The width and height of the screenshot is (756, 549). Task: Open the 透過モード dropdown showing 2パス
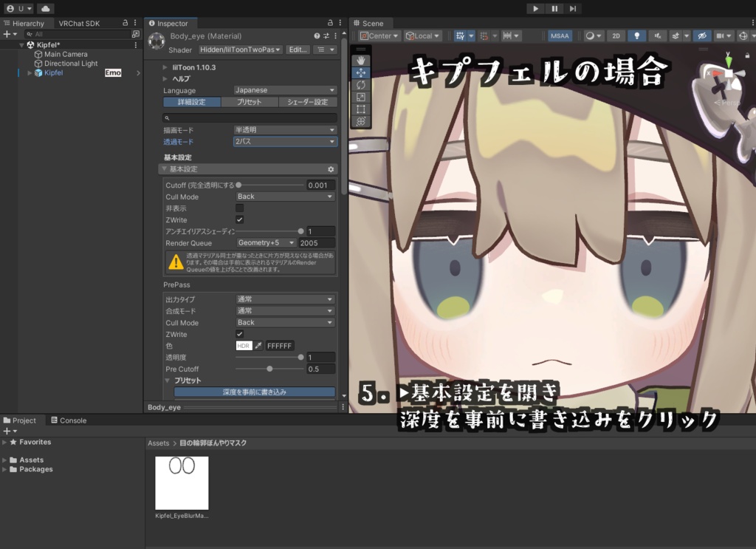(284, 141)
